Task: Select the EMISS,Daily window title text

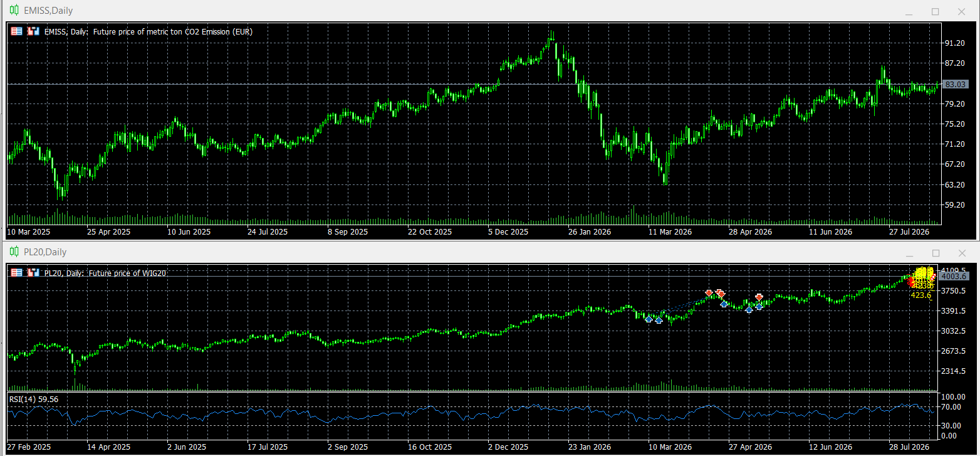Action: click(x=48, y=11)
